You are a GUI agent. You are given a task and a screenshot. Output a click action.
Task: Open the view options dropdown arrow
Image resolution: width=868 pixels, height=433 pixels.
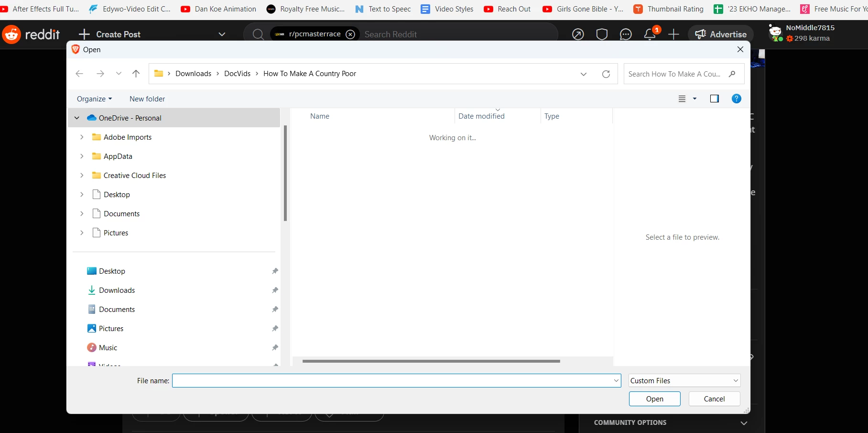[695, 99]
